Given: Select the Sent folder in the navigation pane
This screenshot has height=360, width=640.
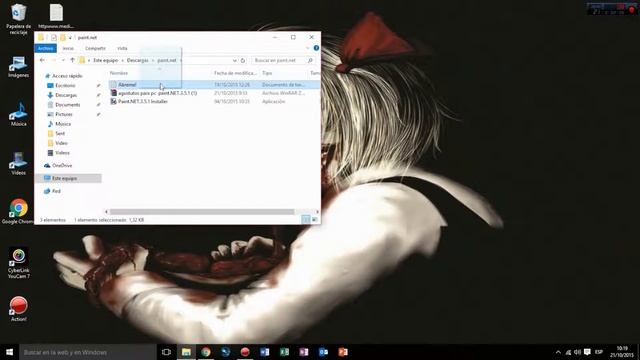Looking at the screenshot, I should [x=60, y=133].
